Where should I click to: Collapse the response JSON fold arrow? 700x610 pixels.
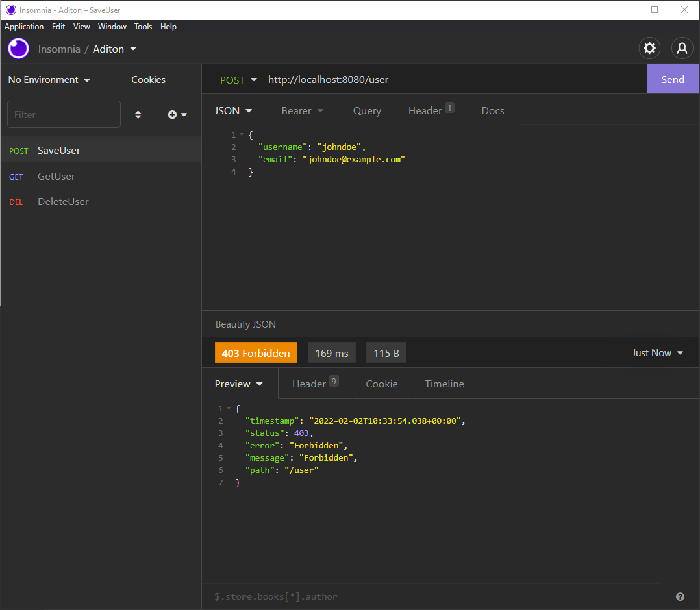coord(229,408)
